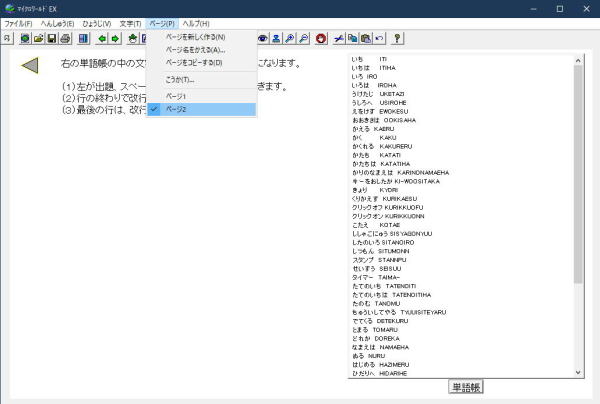This screenshot has height=404, width=600.
Task: Click the ひだりへ HIDARIHE row
Action: point(379,373)
